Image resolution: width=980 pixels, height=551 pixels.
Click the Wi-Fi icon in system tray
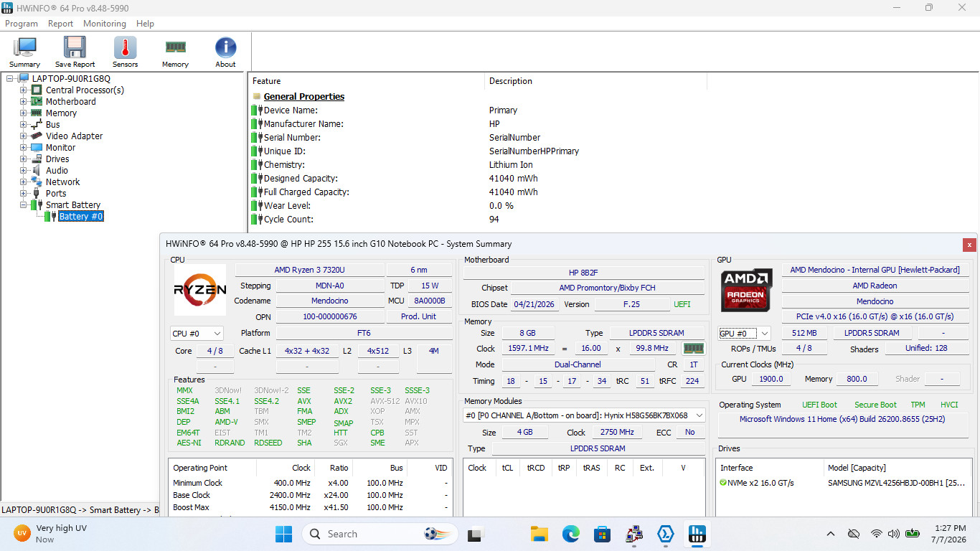(876, 534)
